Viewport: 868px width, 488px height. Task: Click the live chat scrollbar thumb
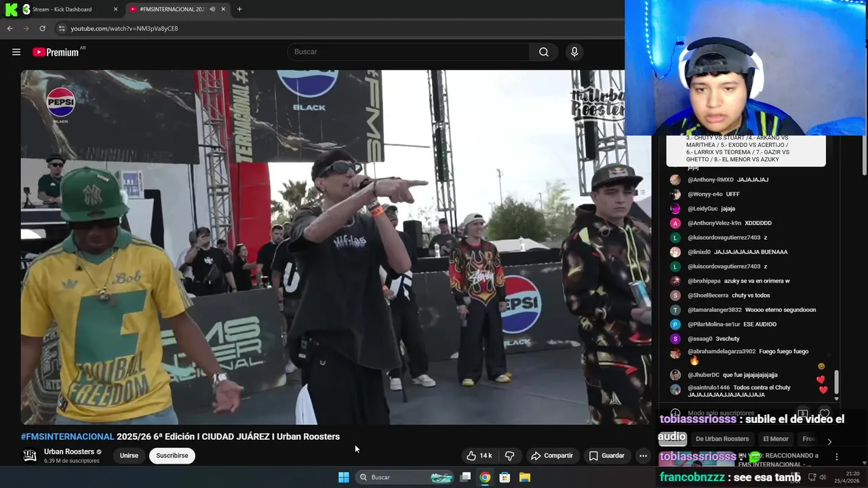[836, 382]
